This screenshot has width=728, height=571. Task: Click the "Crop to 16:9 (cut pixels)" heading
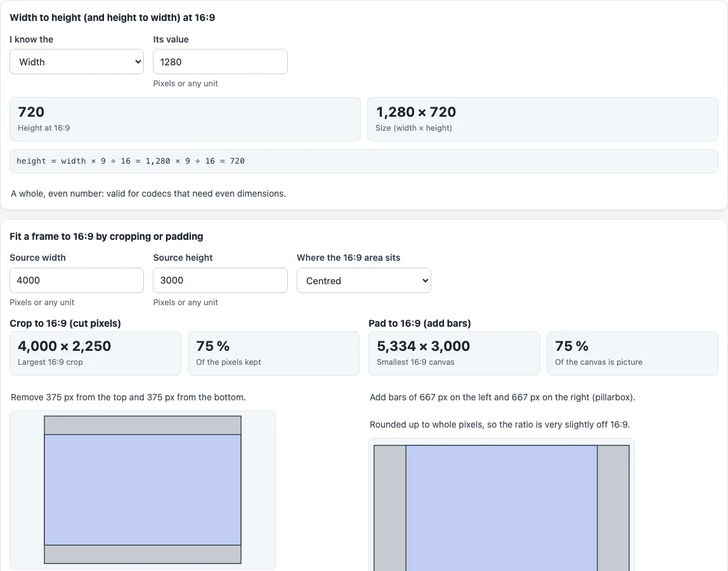pyautogui.click(x=65, y=324)
